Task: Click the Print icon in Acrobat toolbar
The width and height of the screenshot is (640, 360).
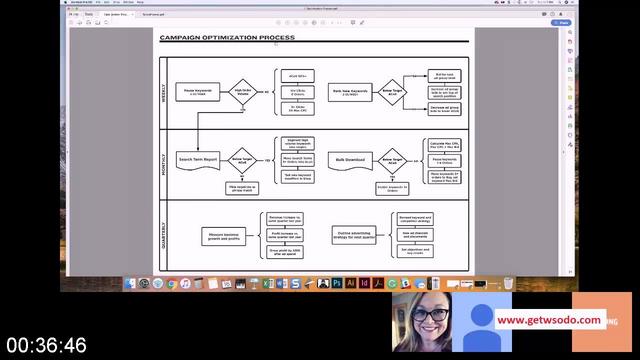Action: [x=88, y=22]
